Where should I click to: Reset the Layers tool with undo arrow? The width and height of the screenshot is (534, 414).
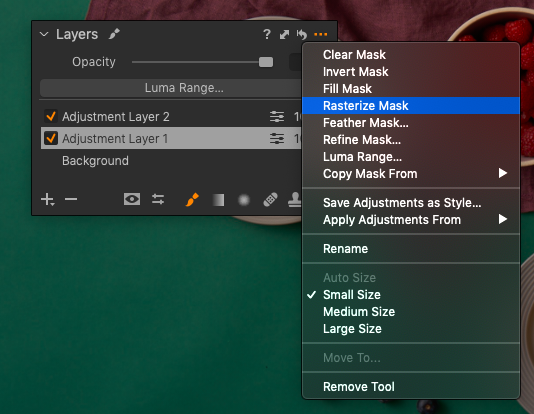[302, 34]
